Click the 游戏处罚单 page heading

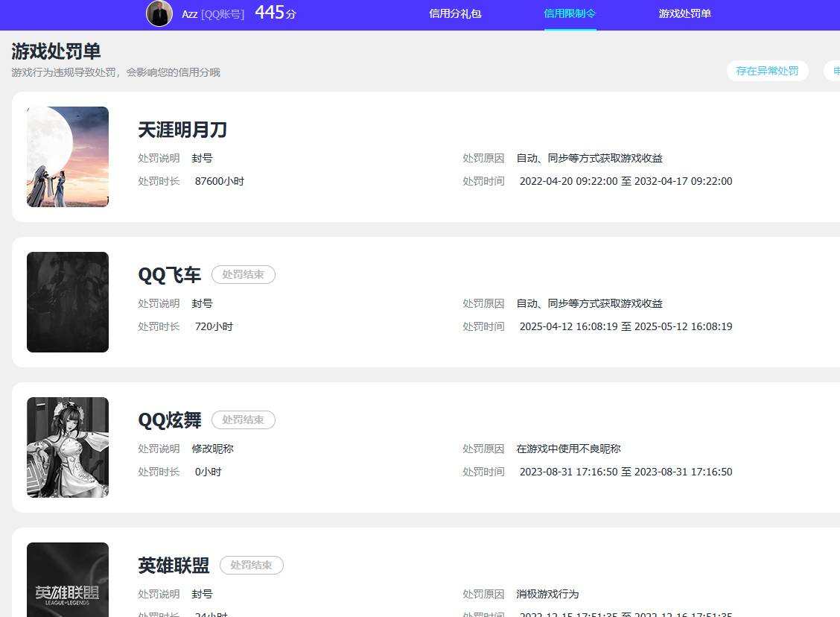57,51
